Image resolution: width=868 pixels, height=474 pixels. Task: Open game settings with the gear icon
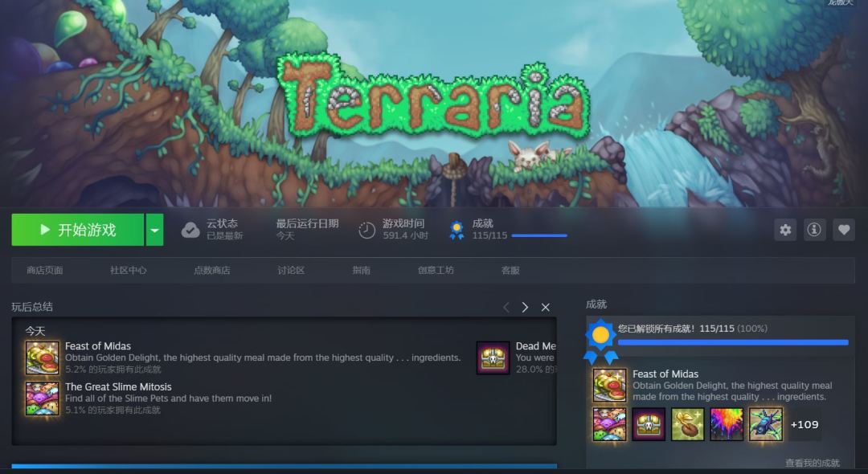click(785, 230)
